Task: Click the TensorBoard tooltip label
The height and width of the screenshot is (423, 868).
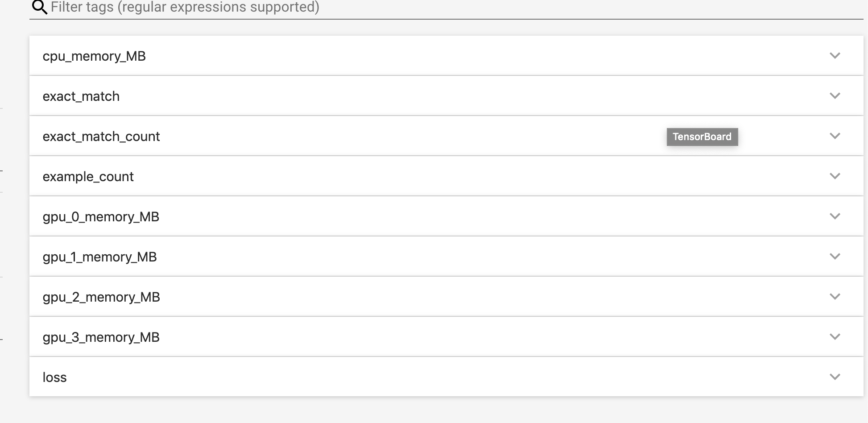Action: click(702, 137)
